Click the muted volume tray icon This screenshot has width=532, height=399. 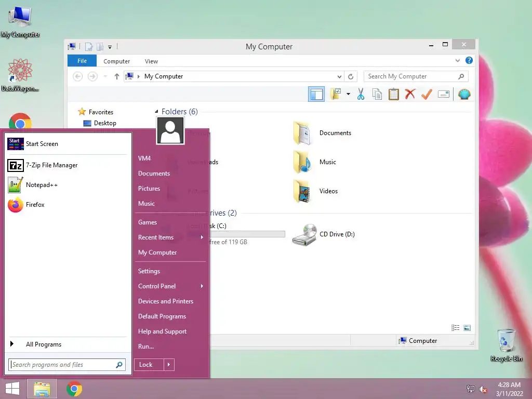(x=483, y=389)
